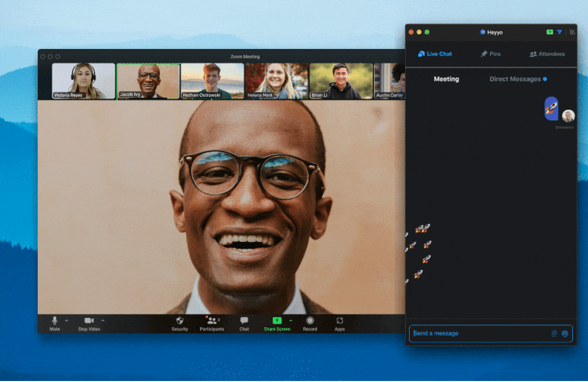Switch to Live Chat tab in Heyyo

(435, 54)
